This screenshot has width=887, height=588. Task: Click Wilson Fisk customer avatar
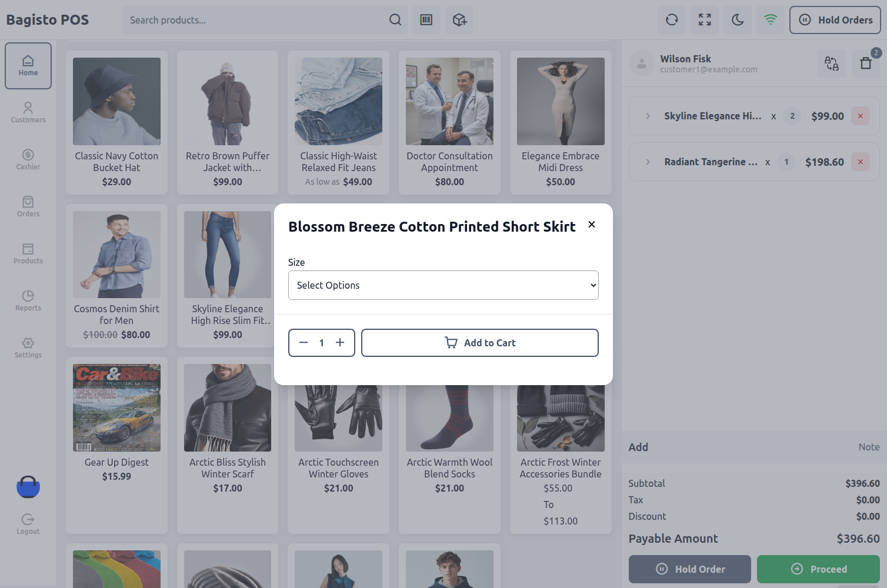[642, 64]
